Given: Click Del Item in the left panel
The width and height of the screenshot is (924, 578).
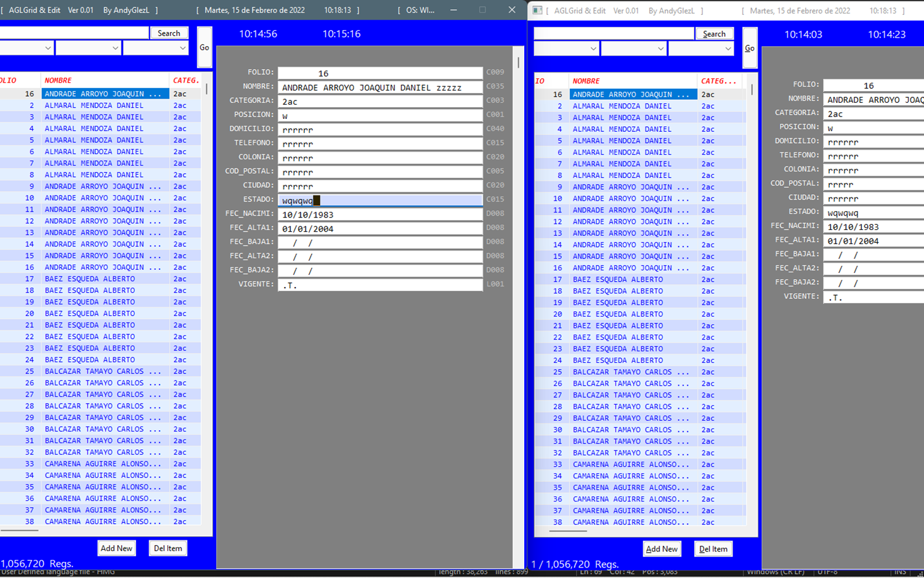Looking at the screenshot, I should 168,548.
